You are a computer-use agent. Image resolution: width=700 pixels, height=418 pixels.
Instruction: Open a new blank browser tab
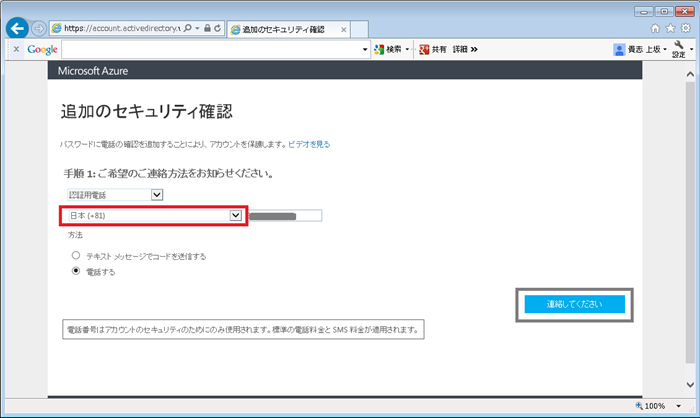coord(359,29)
